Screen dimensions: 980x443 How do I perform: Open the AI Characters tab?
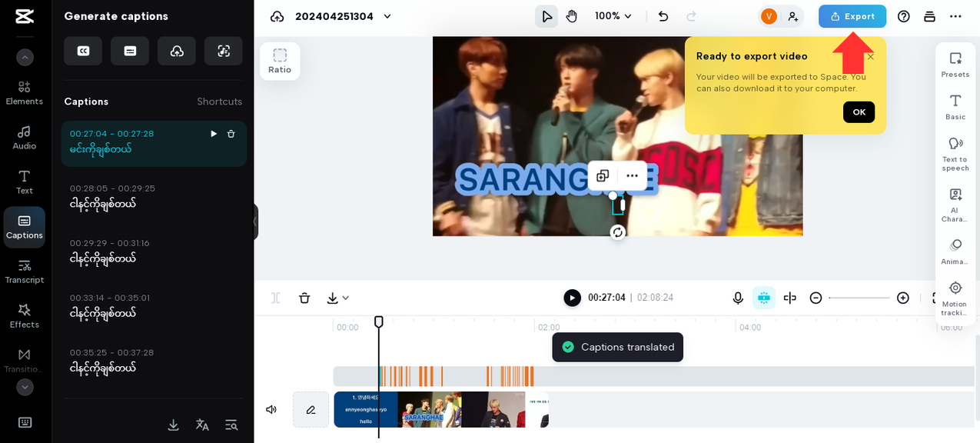coord(955,205)
